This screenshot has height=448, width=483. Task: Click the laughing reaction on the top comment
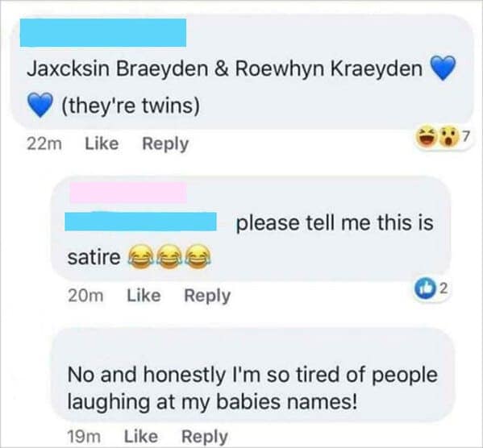pos(427,138)
